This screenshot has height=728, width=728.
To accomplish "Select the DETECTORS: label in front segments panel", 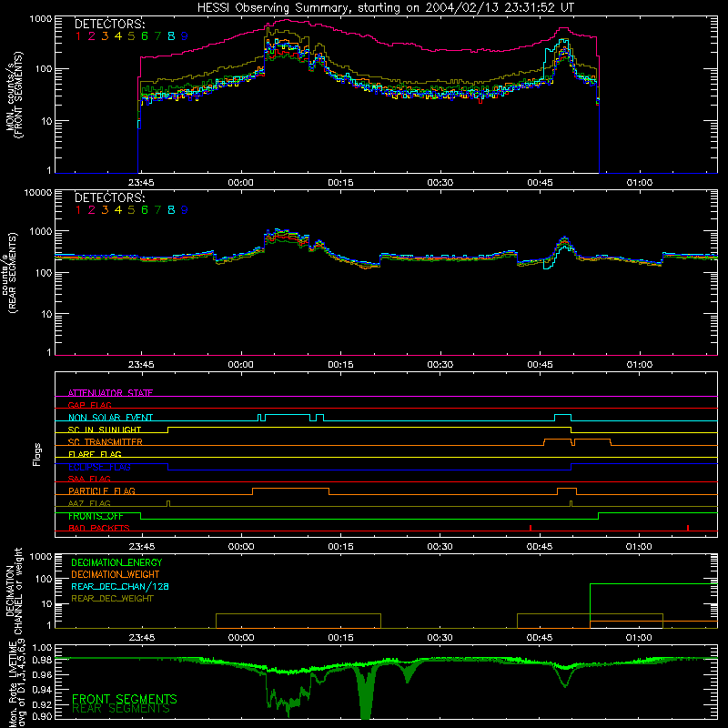I will [x=110, y=24].
